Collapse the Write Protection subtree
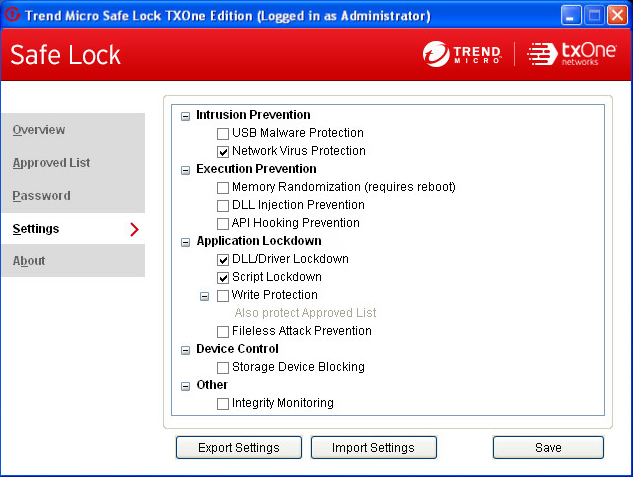The height and width of the screenshot is (477, 636). 205,296
